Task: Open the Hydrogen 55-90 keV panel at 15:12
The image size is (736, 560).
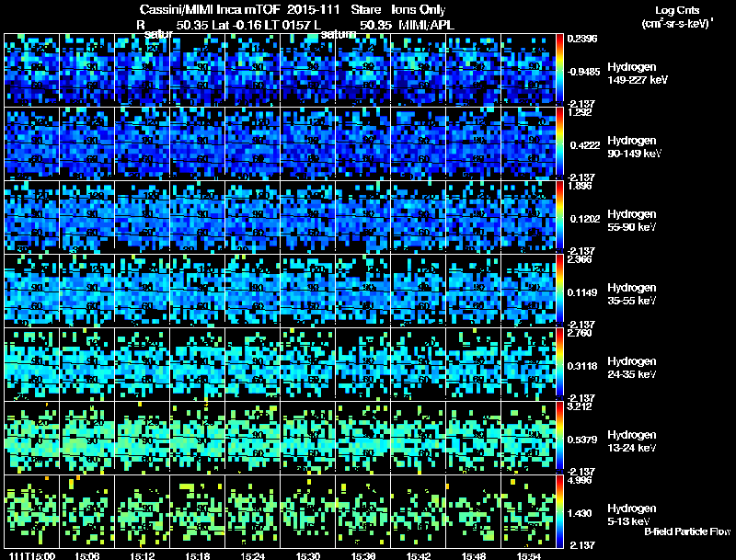Action: tap(143, 217)
